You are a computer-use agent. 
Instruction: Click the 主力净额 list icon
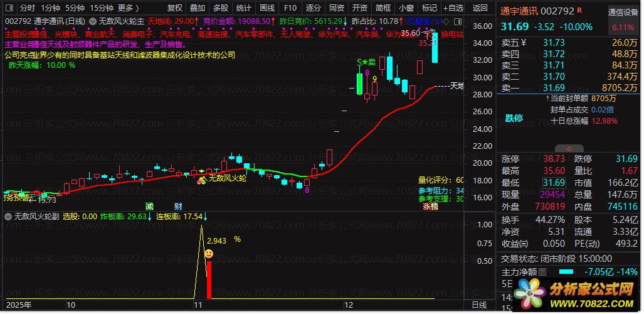542,272
